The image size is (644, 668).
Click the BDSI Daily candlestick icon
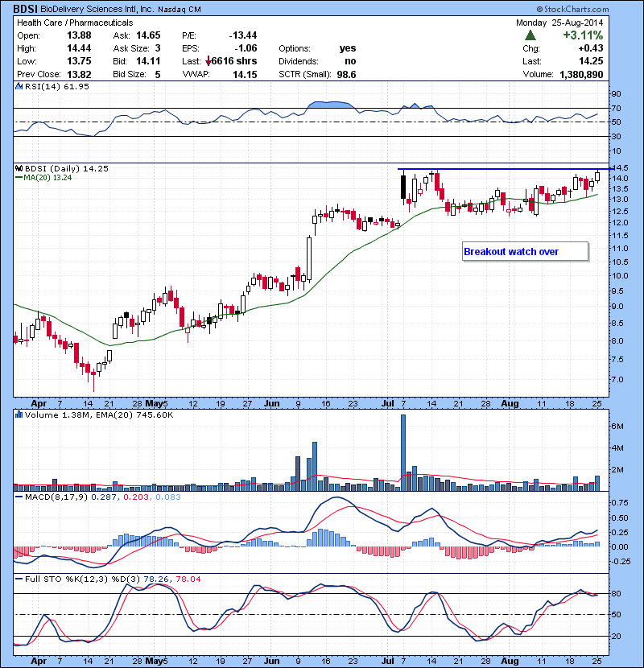coord(19,168)
